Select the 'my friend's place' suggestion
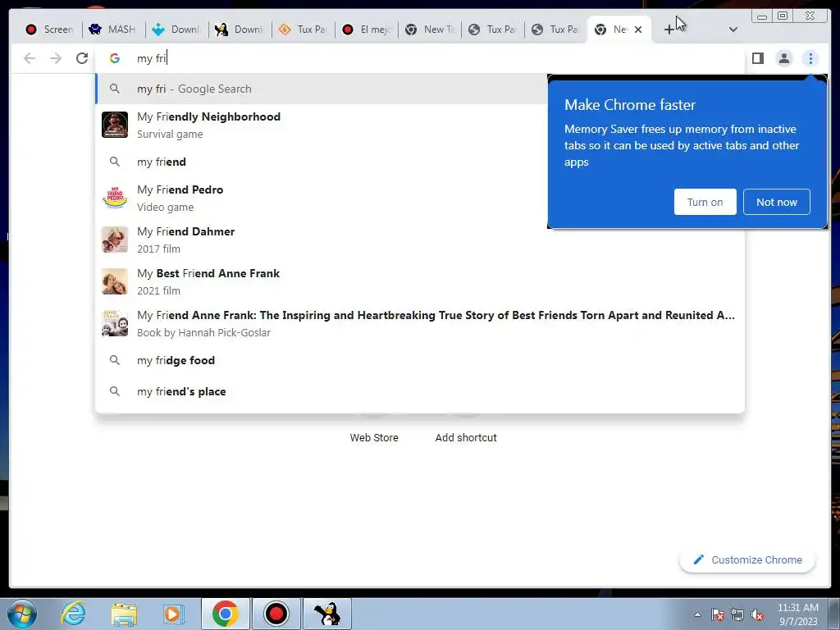 pos(420,391)
